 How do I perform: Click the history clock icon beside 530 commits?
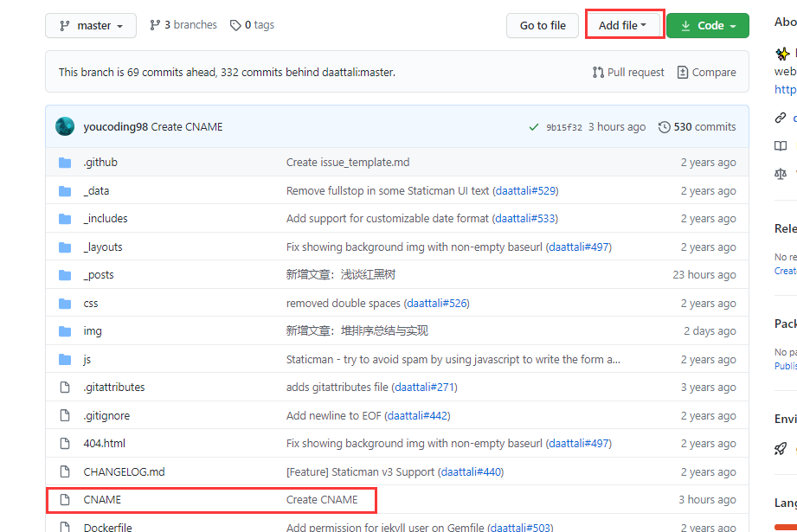[x=664, y=127]
